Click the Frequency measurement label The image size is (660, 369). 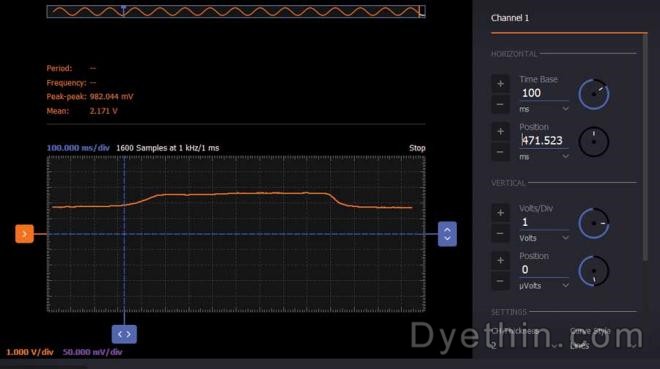67,83
